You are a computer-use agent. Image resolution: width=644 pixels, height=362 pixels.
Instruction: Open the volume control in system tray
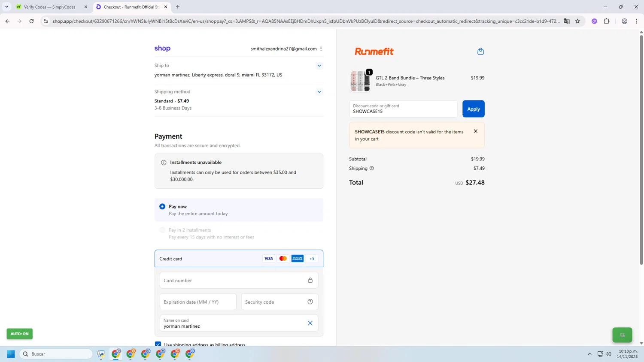608,354
